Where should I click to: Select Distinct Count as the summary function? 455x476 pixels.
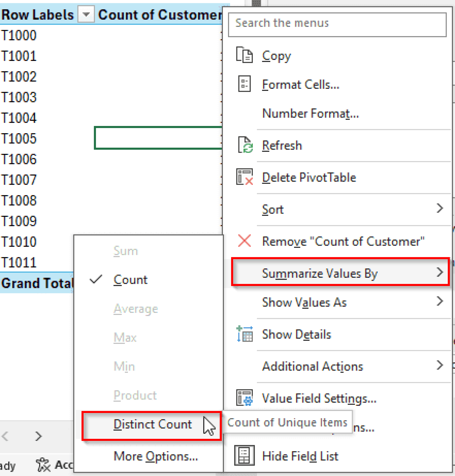pyautogui.click(x=152, y=425)
